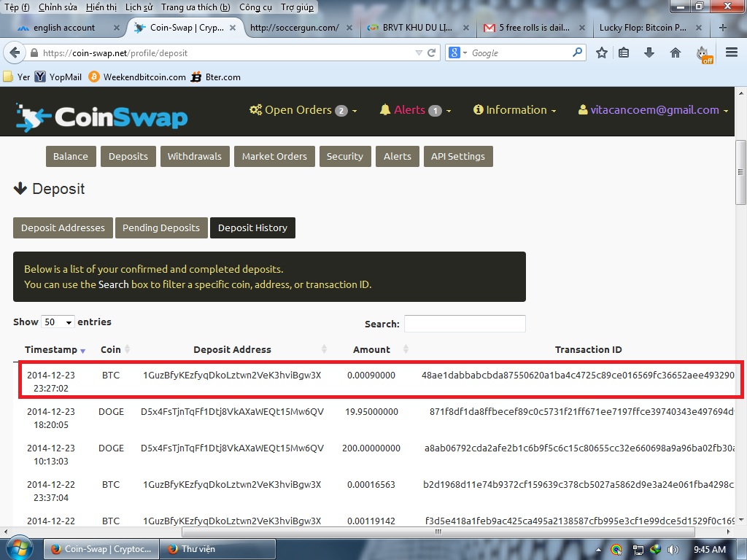Switch to the 5 free rolls Gmail tab
Screen dimensions: 747x560
click(x=534, y=28)
